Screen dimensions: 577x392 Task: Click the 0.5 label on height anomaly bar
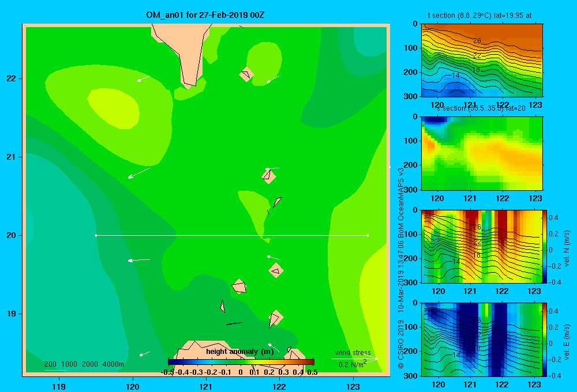point(312,372)
